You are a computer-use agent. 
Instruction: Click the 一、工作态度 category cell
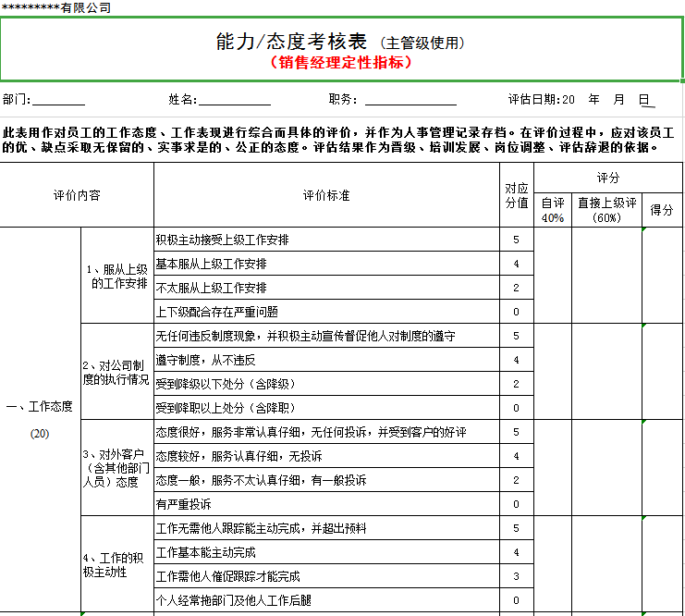(x=40, y=407)
